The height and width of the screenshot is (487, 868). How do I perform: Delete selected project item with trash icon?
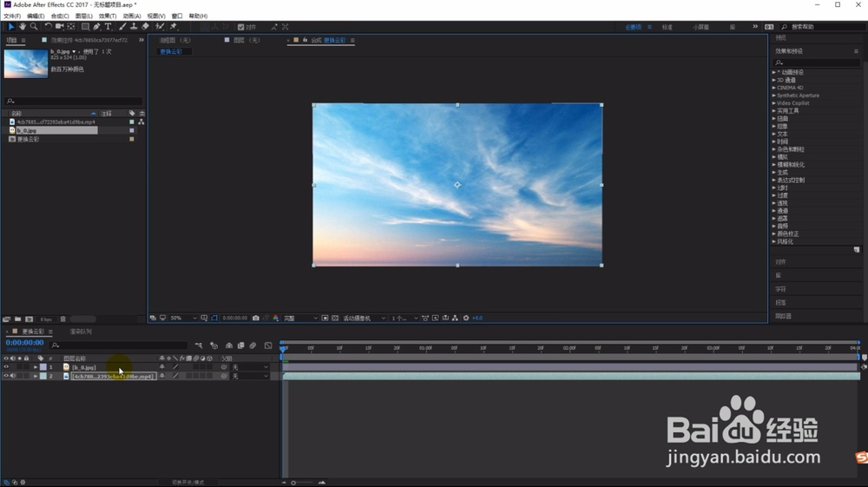click(63, 319)
